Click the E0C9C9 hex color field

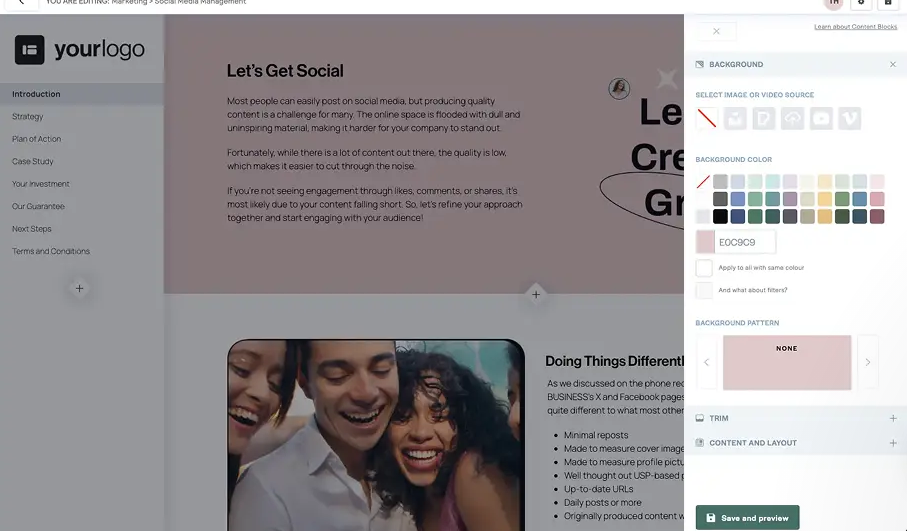[x=745, y=242]
